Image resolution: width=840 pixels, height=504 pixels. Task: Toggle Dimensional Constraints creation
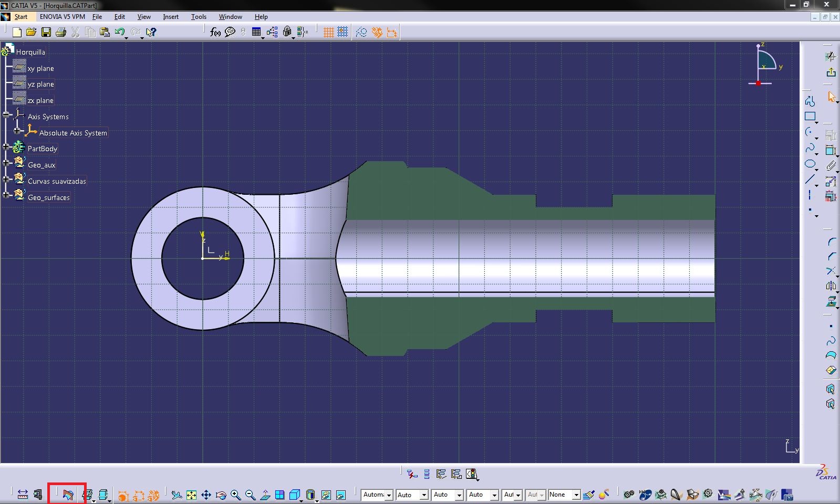tap(392, 33)
